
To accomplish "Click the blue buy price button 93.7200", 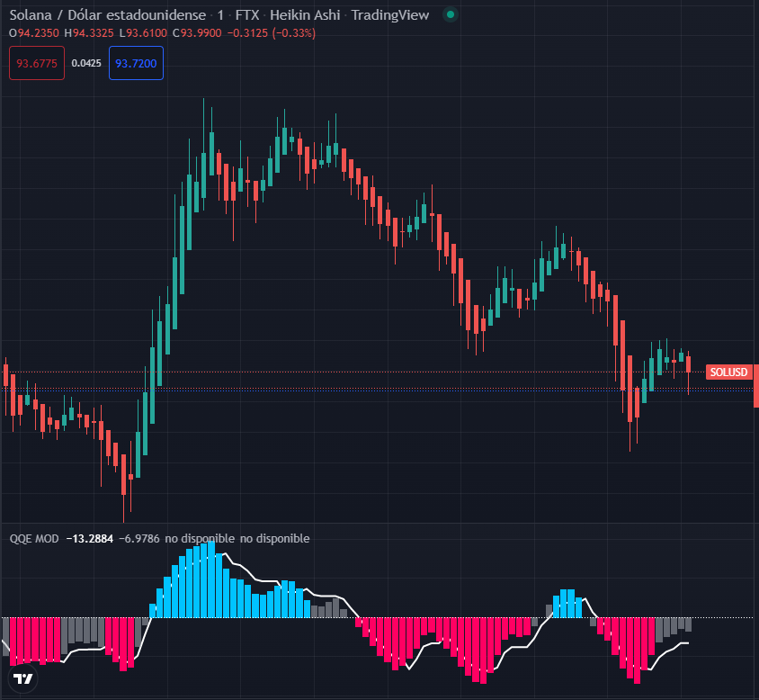I will [136, 63].
